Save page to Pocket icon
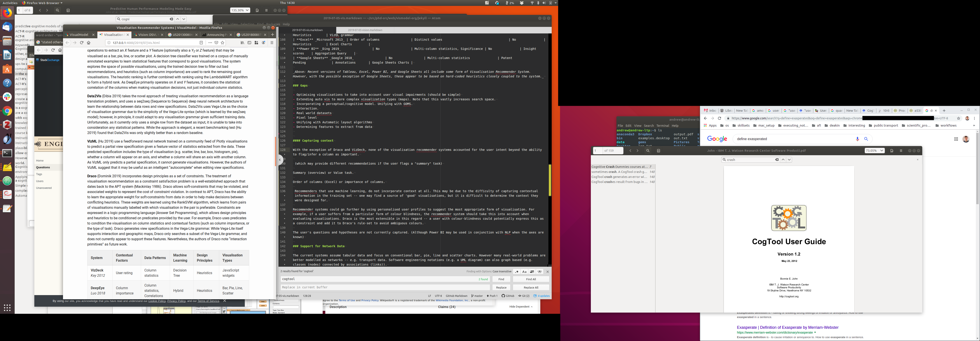Screen dimensions: 980x341 216,43
